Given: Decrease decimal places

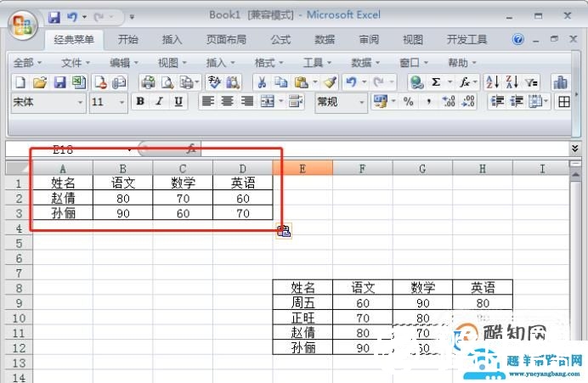Looking at the screenshot, I should point(468,102).
